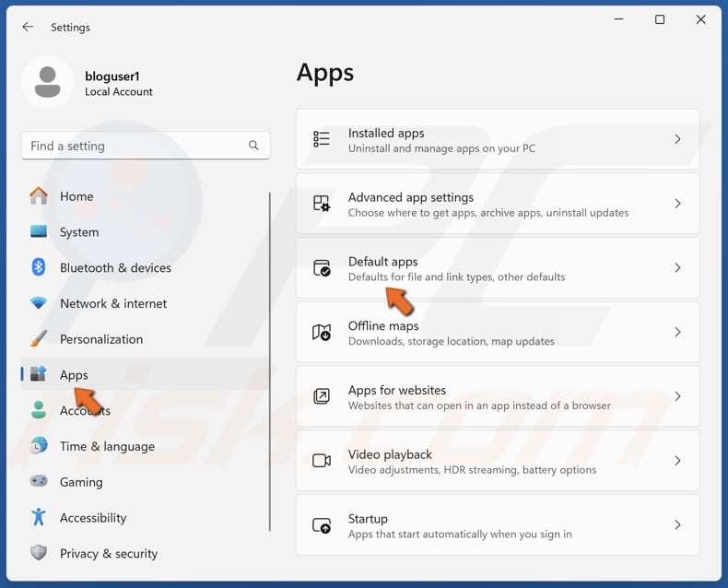728x588 pixels.
Task: Click the Apps for websites icon
Action: pos(322,396)
